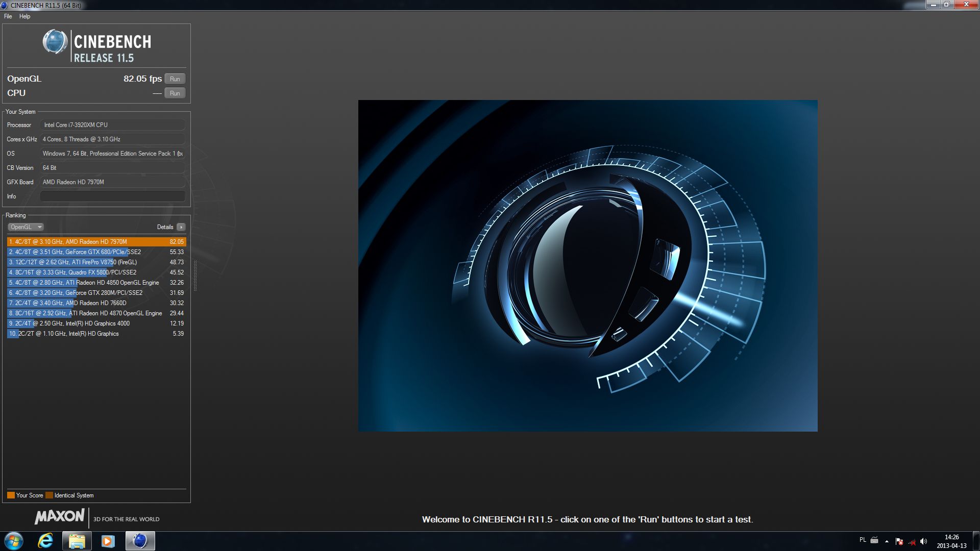Click the GFX Board field showing Radeon HD 7970M

coord(113,182)
